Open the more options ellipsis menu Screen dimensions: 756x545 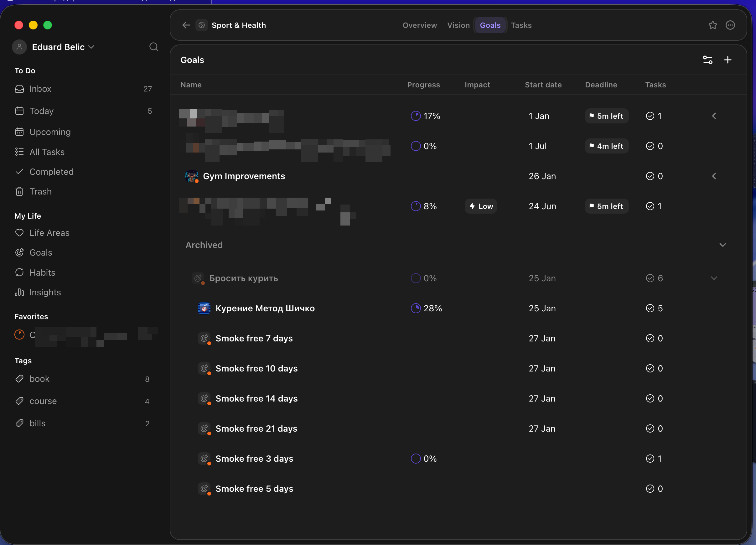(x=730, y=25)
